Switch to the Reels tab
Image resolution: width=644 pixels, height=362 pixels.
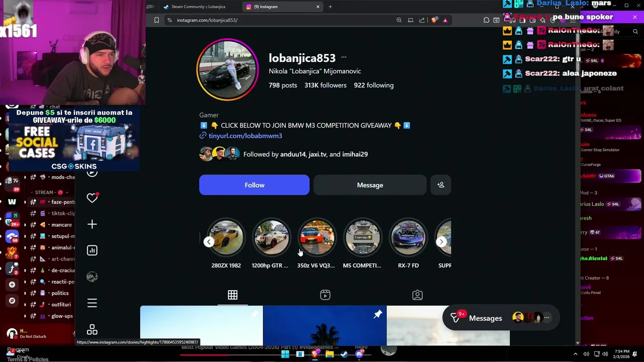tap(325, 295)
